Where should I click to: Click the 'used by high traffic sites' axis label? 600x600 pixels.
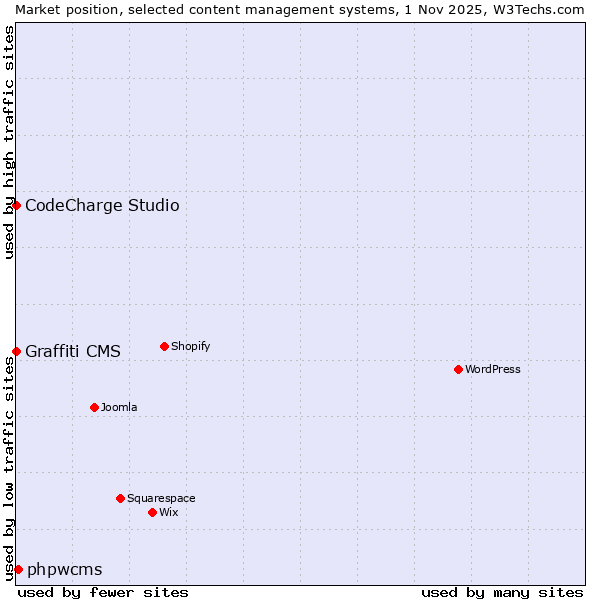(x=9, y=142)
